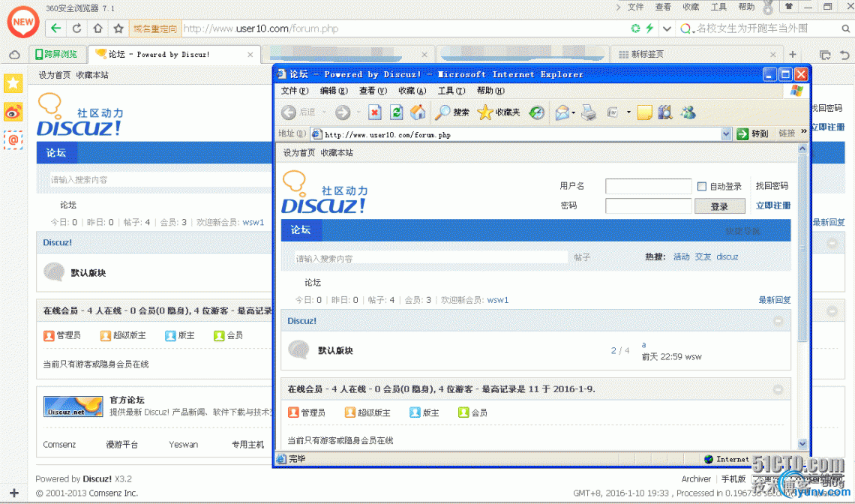This screenshot has width=855, height=504.
Task: Click the 360 browser bookmark star icon
Action: (x=118, y=28)
